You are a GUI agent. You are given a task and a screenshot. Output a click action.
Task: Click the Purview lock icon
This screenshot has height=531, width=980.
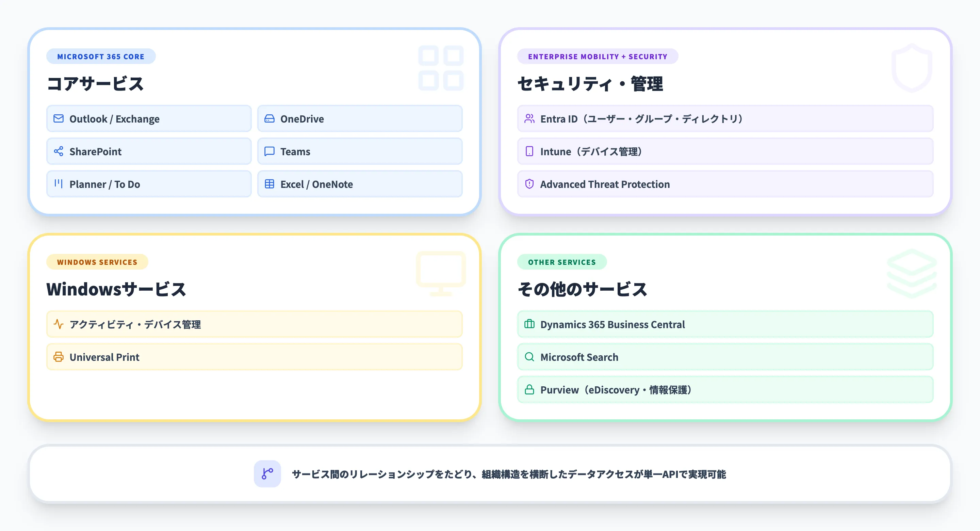point(529,389)
